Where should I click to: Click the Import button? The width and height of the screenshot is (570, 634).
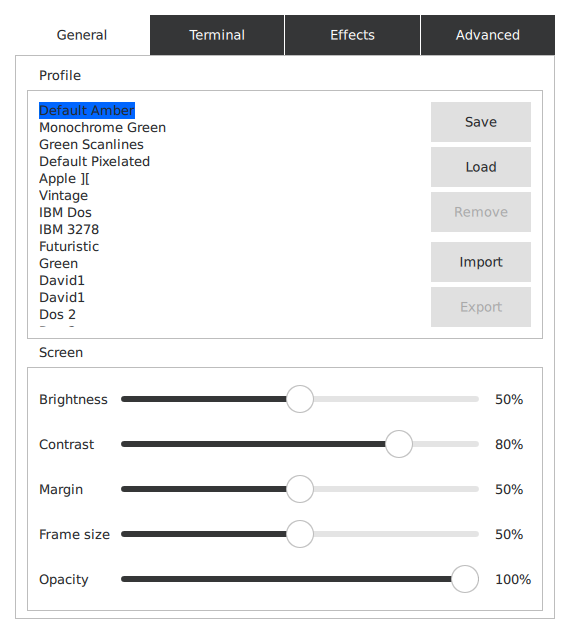(481, 262)
